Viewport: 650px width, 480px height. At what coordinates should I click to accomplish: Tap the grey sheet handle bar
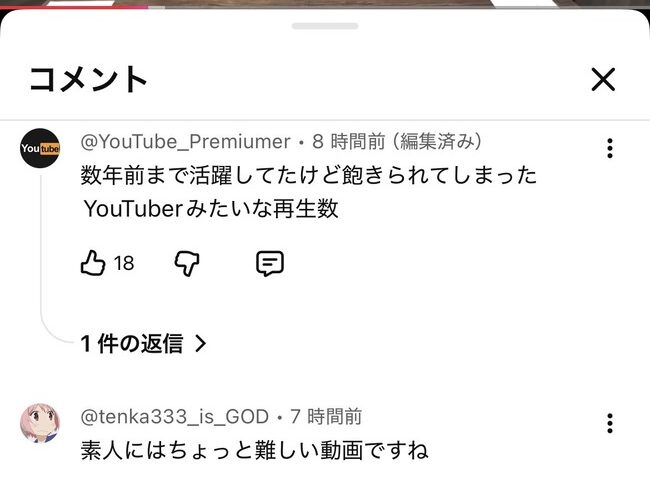tap(325, 26)
